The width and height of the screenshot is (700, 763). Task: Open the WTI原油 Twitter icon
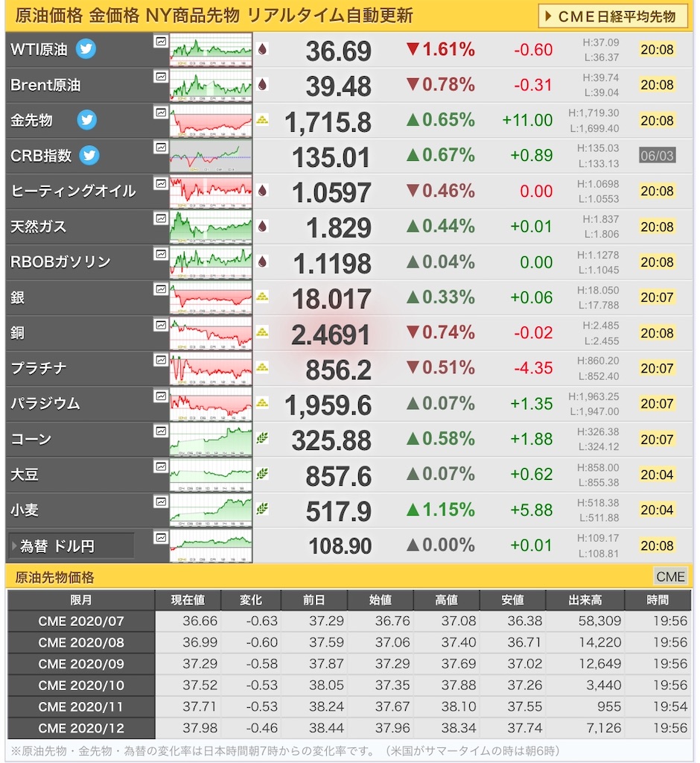[86, 48]
